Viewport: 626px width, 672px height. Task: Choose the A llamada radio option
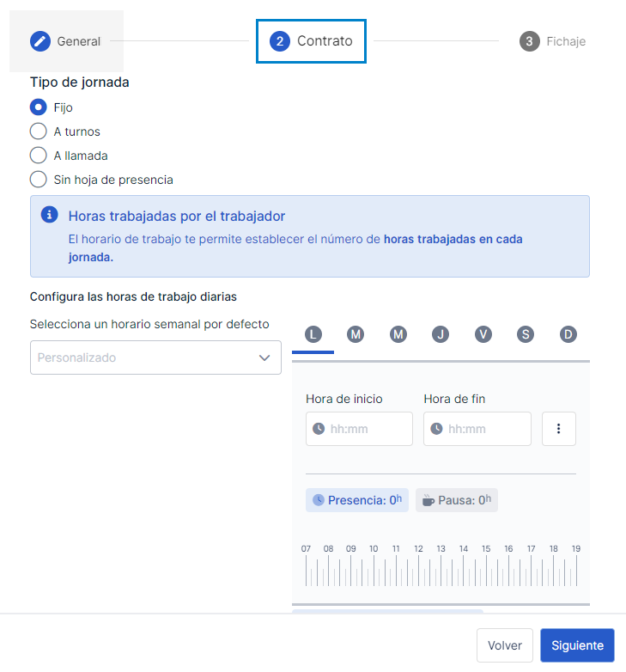coord(38,156)
